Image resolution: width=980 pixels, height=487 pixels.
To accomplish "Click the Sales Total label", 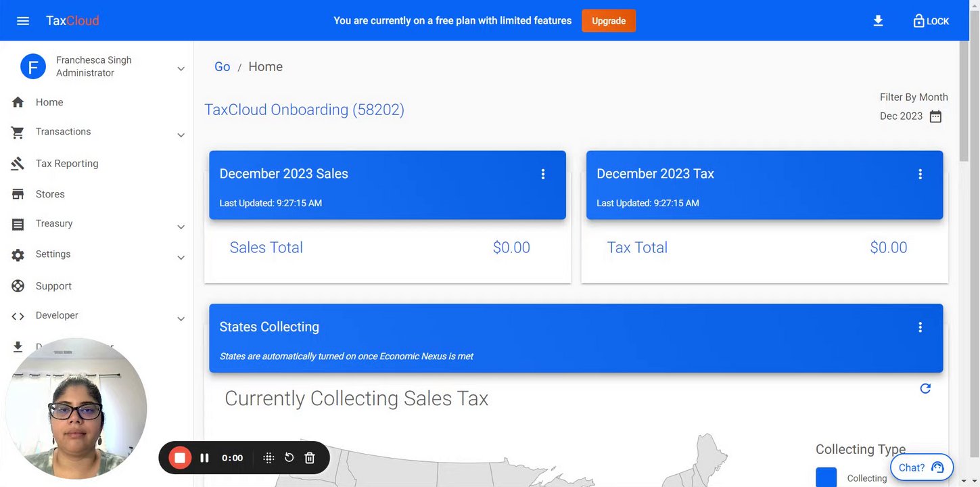I will pos(266,248).
